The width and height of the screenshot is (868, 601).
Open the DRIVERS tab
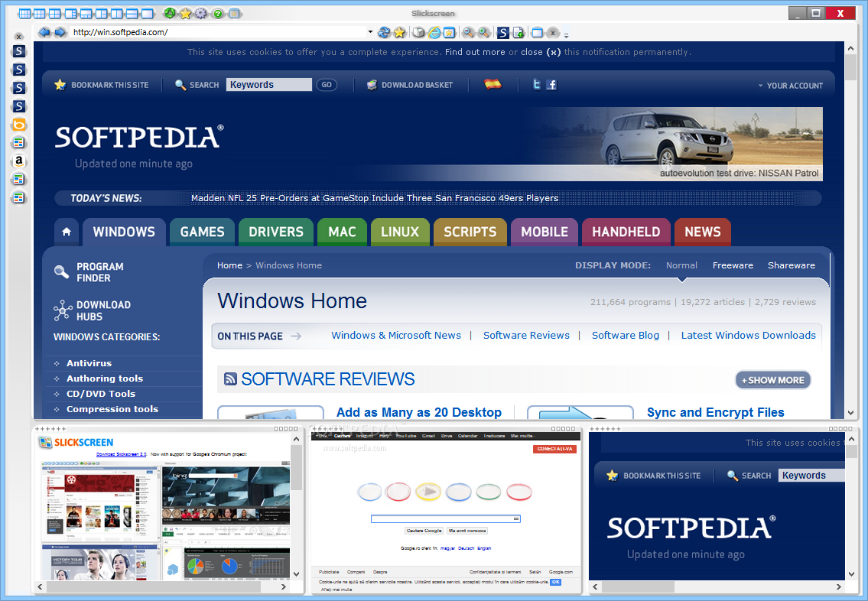pyautogui.click(x=275, y=232)
